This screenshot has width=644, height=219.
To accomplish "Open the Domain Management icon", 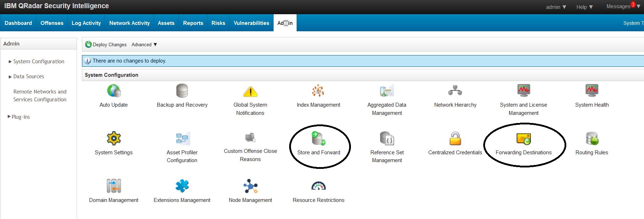I will pyautogui.click(x=114, y=186).
